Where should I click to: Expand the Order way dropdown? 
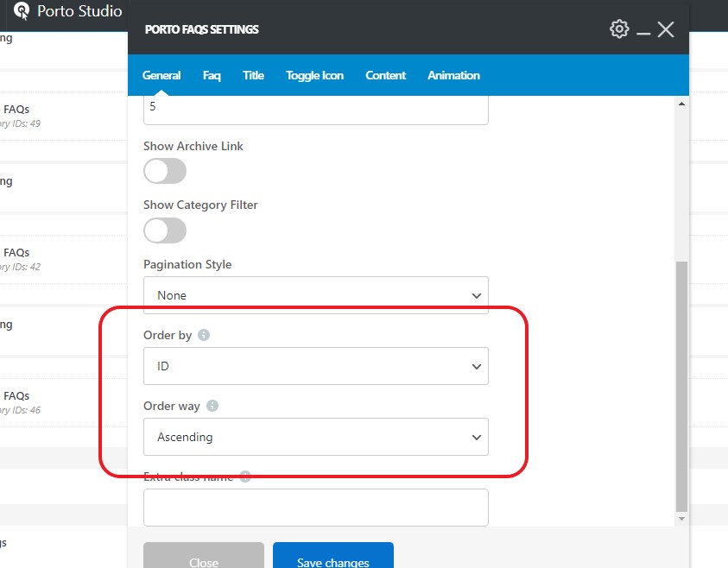[315, 437]
